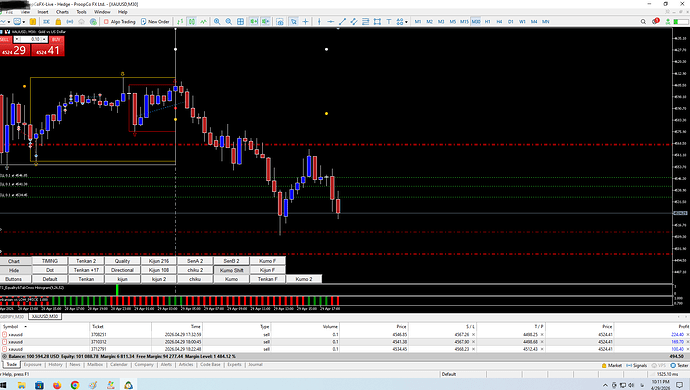Increase lot size with the up arrow
Screen dimensions: 690x390
point(44,40)
